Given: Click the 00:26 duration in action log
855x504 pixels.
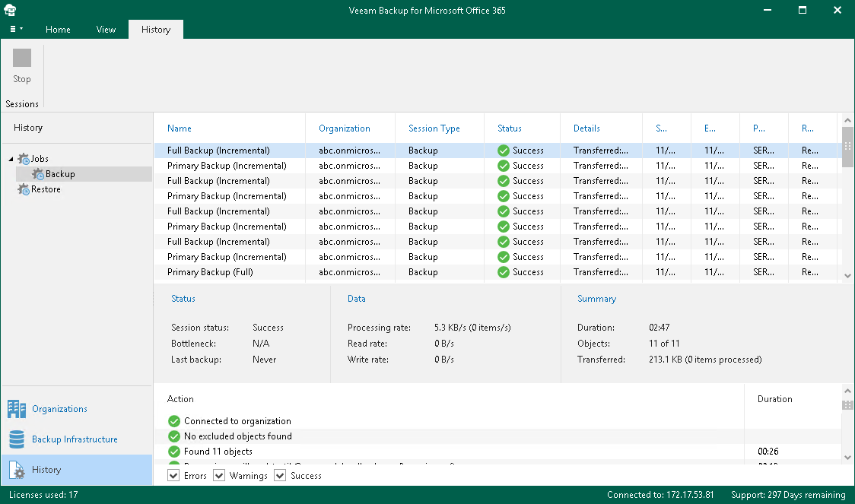Looking at the screenshot, I should [x=768, y=452].
